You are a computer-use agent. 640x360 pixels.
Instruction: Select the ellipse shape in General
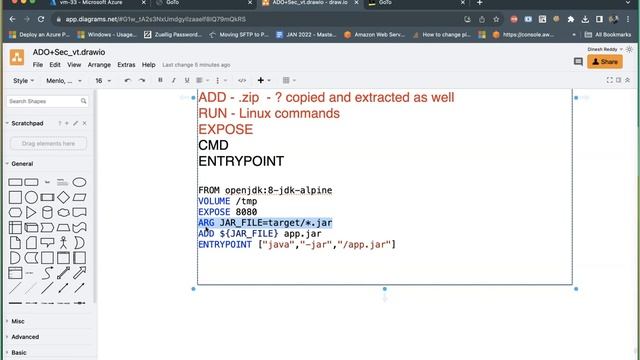79,182
